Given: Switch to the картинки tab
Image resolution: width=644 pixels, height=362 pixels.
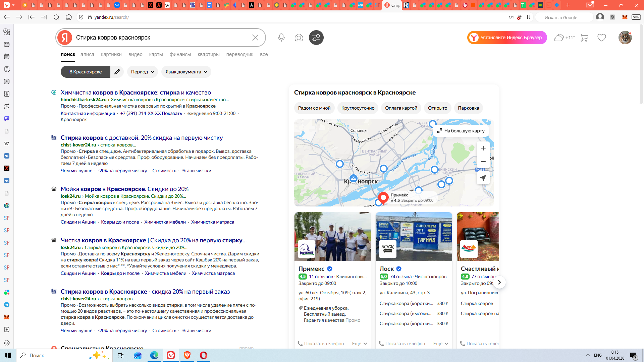Looking at the screenshot, I should point(111,54).
